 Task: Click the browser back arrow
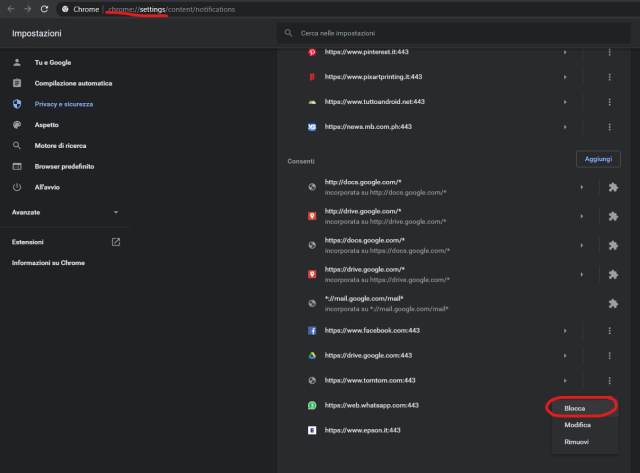pos(10,8)
